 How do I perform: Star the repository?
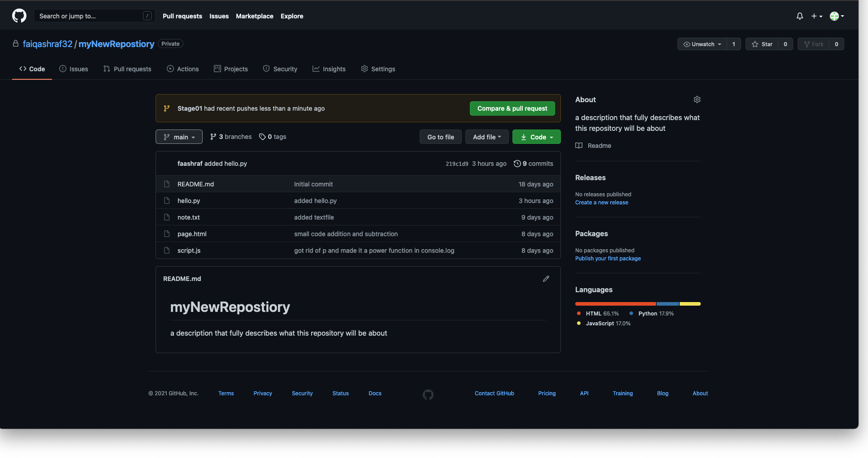click(762, 44)
